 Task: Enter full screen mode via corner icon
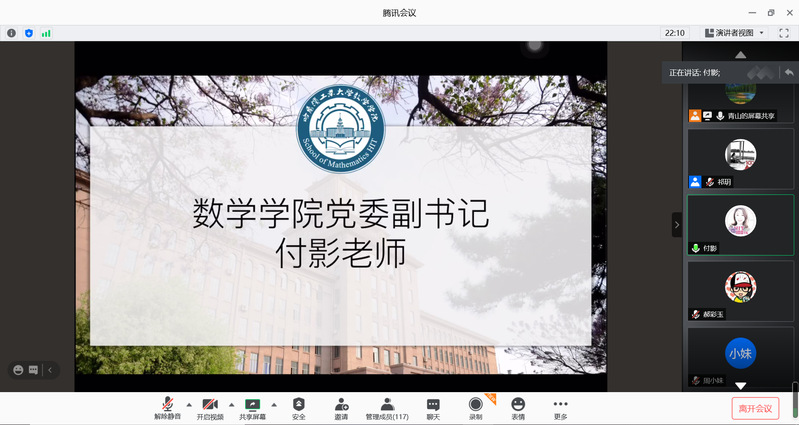(784, 33)
